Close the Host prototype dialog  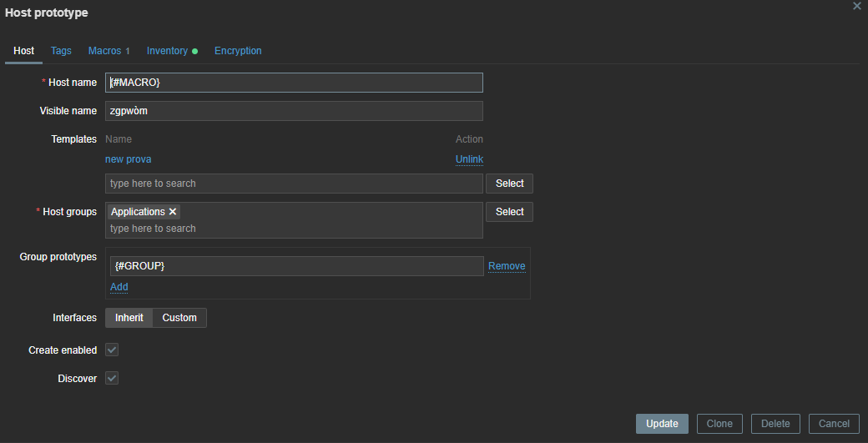(856, 6)
